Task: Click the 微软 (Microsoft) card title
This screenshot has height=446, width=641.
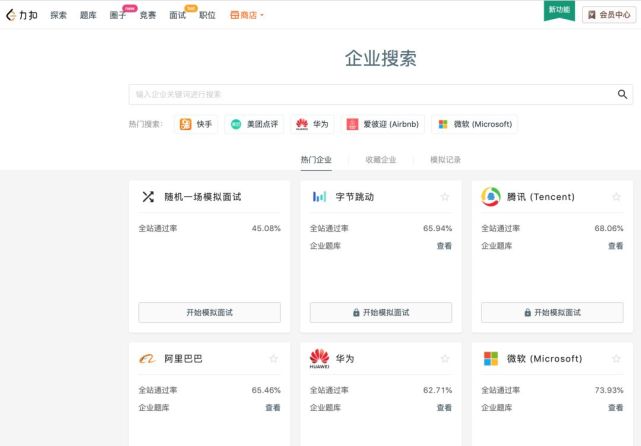Action: (x=545, y=359)
